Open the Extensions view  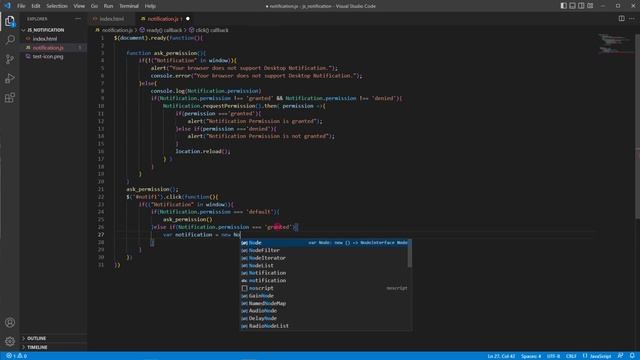click(10, 98)
